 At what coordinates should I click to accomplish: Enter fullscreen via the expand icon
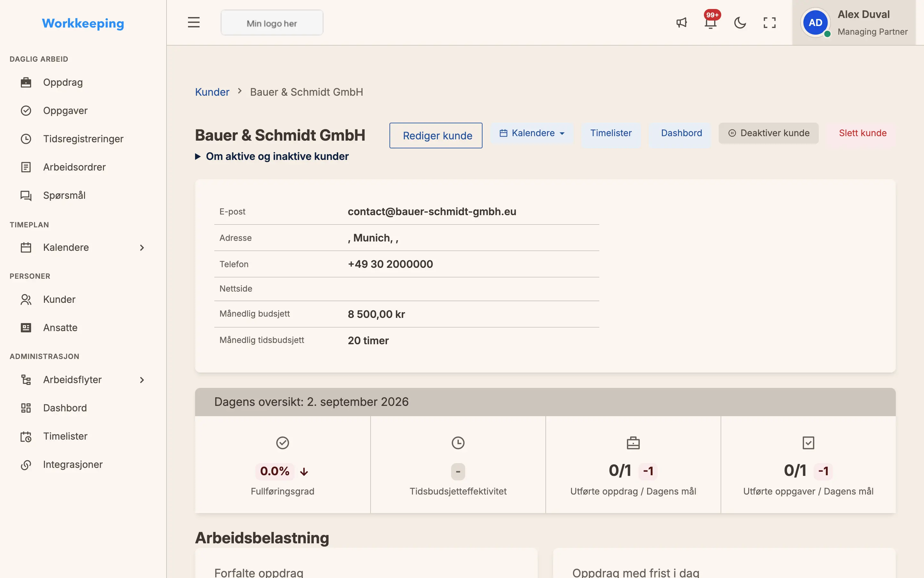(769, 22)
